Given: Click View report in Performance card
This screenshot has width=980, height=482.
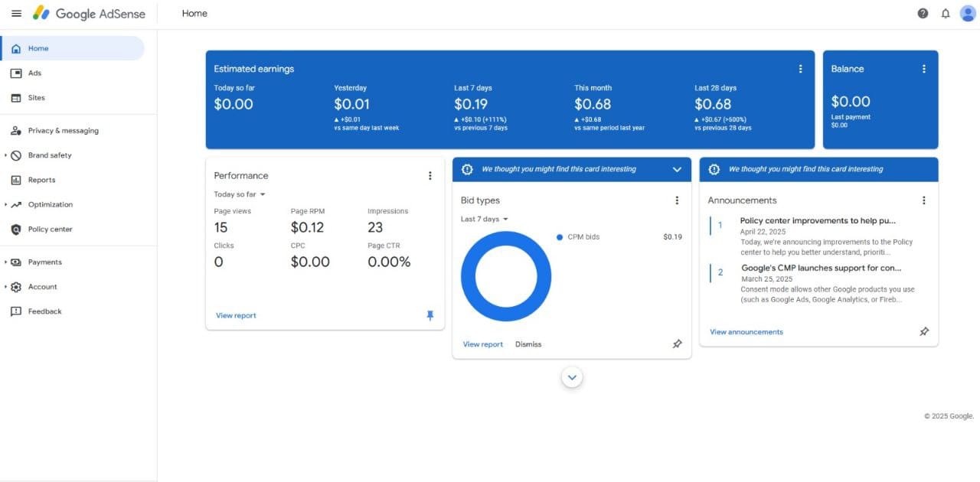Looking at the screenshot, I should point(236,315).
